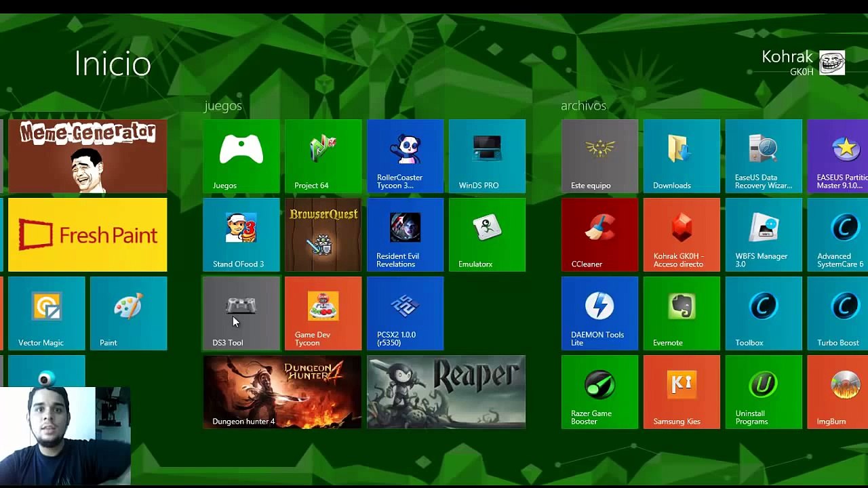
Task: Launch Razer Game Booster tile
Action: (x=600, y=392)
